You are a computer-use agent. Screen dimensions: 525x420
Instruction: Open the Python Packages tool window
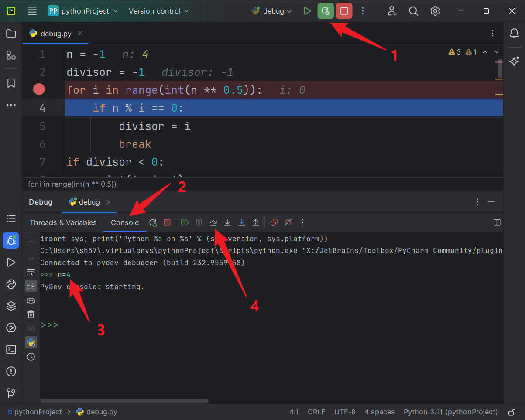(x=11, y=306)
